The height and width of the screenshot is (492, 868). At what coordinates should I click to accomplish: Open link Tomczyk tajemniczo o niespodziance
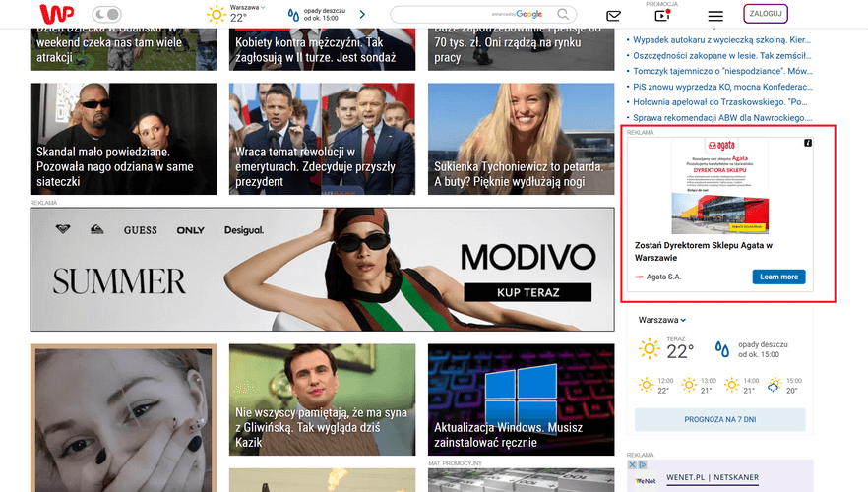(722, 71)
